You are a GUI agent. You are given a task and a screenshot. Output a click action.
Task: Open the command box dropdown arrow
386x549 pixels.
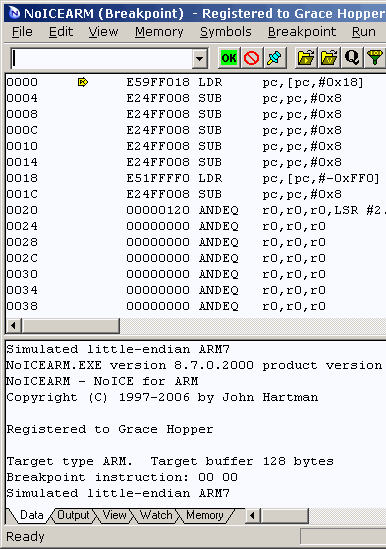pos(200,58)
